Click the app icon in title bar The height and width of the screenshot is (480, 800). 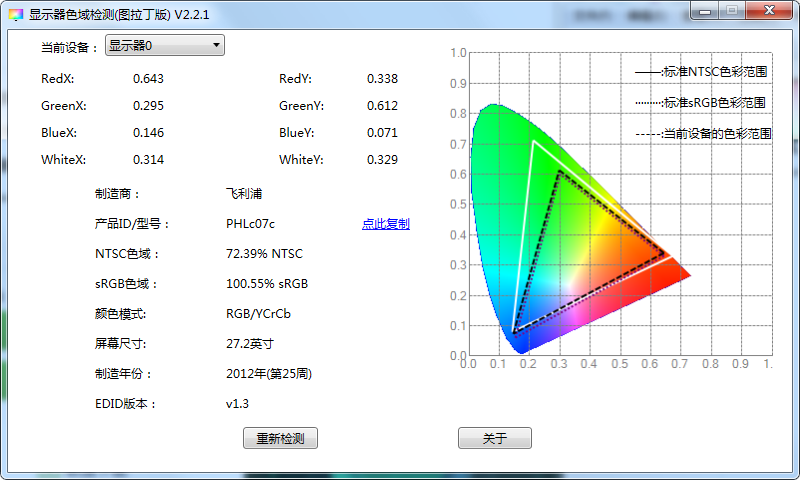tap(15, 12)
